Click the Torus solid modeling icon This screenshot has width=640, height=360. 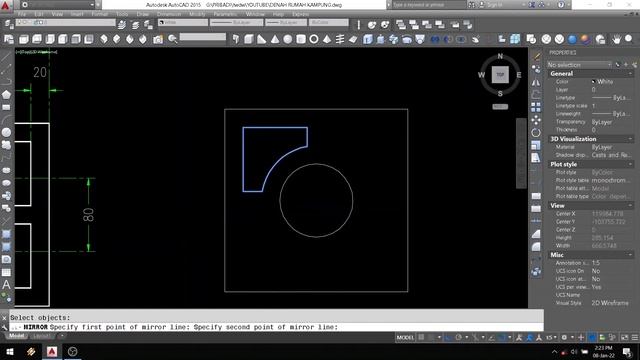tap(313, 39)
